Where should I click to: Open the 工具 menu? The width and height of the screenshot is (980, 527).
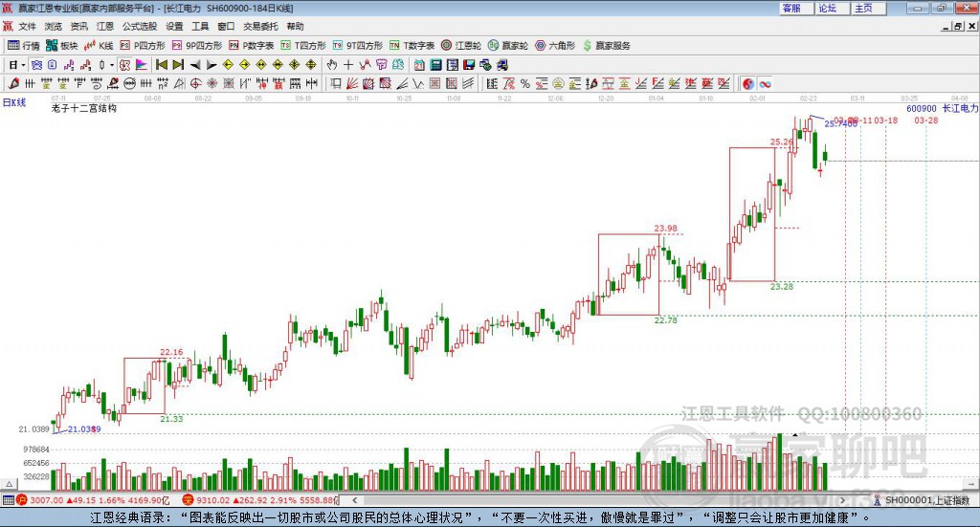[x=200, y=26]
